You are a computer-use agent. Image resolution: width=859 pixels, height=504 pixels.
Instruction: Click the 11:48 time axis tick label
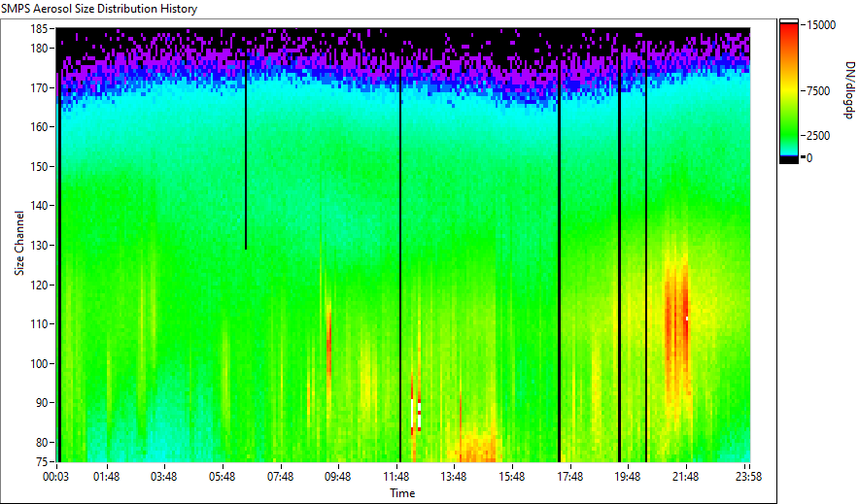click(395, 477)
